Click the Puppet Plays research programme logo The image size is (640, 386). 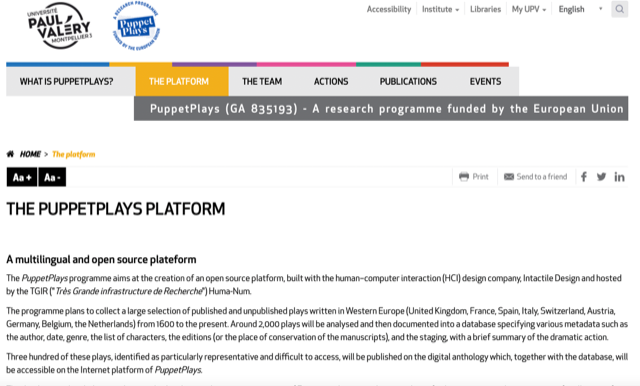pos(136,27)
